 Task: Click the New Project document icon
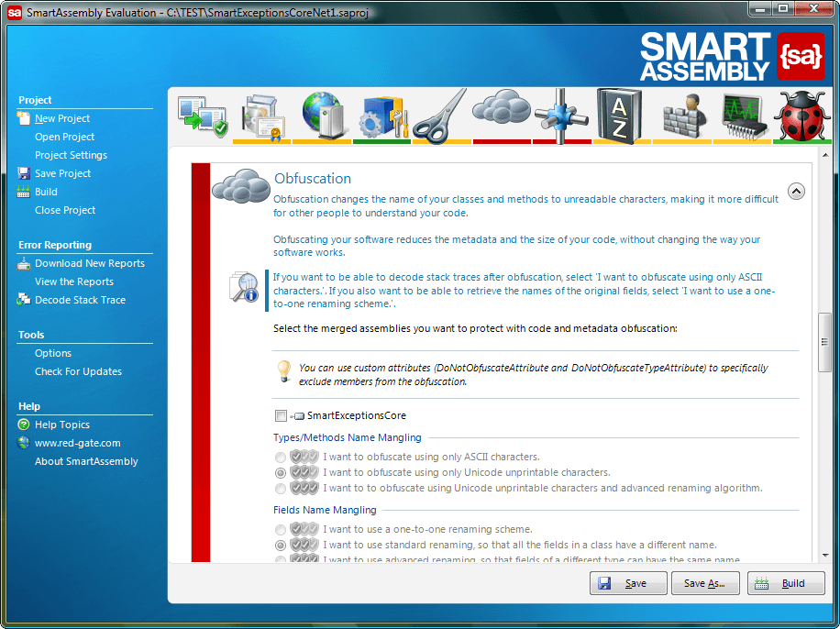click(x=23, y=118)
